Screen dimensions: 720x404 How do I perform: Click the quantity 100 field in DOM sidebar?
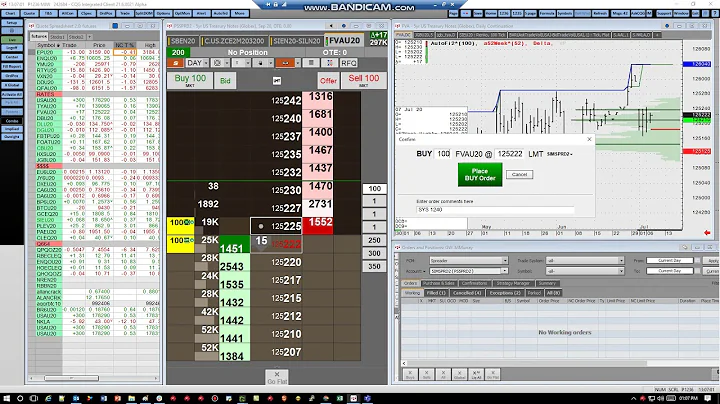tap(374, 188)
